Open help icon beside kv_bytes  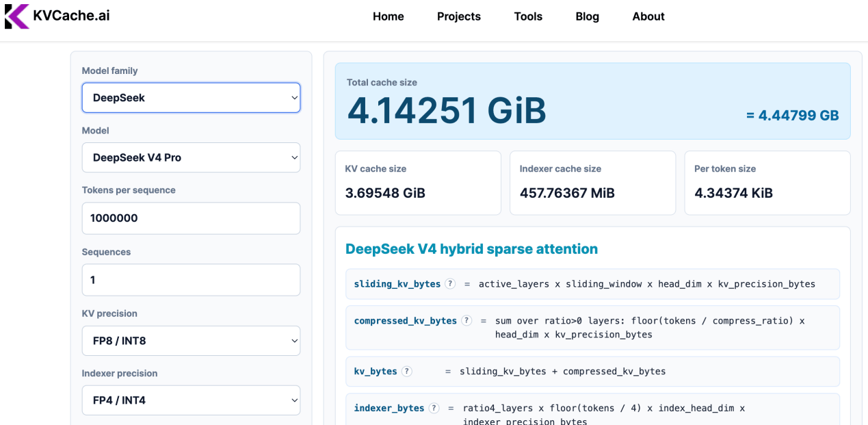coord(407,372)
